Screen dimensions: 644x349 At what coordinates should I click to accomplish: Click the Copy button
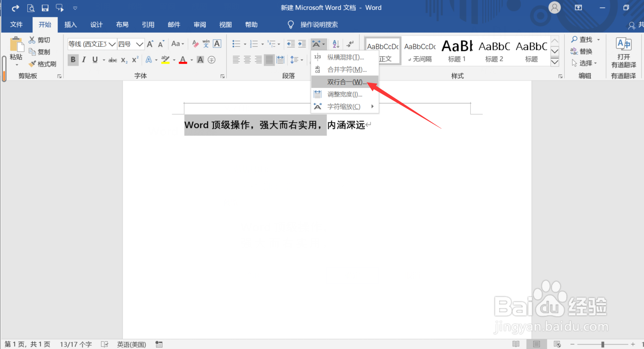pyautogui.click(x=39, y=52)
